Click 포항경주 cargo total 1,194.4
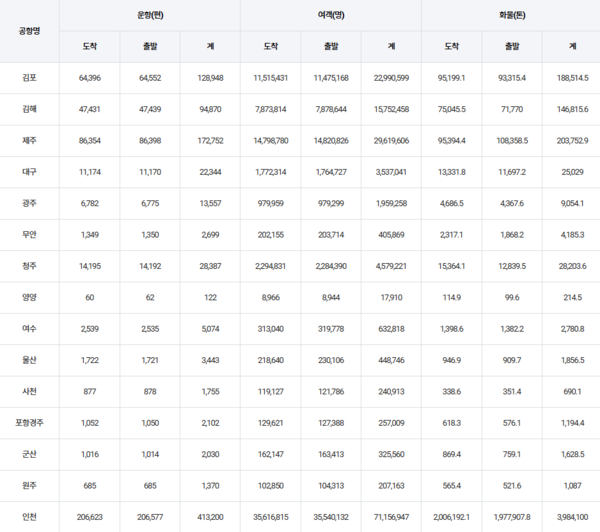 point(572,423)
